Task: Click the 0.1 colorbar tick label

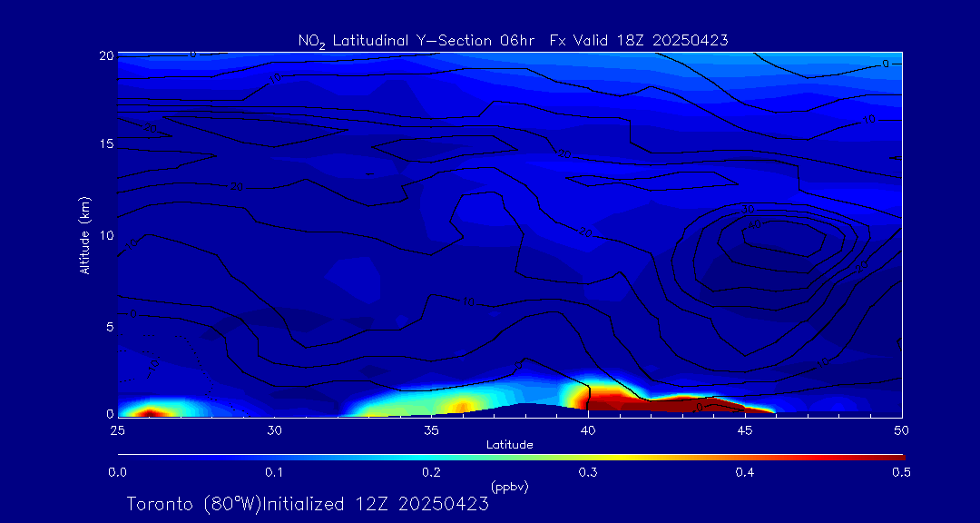Action: click(x=275, y=472)
